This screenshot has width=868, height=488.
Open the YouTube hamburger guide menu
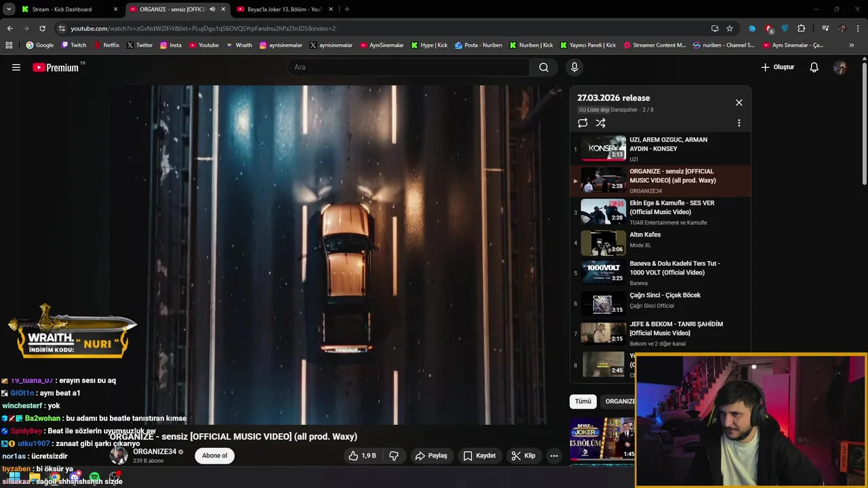coord(16,67)
